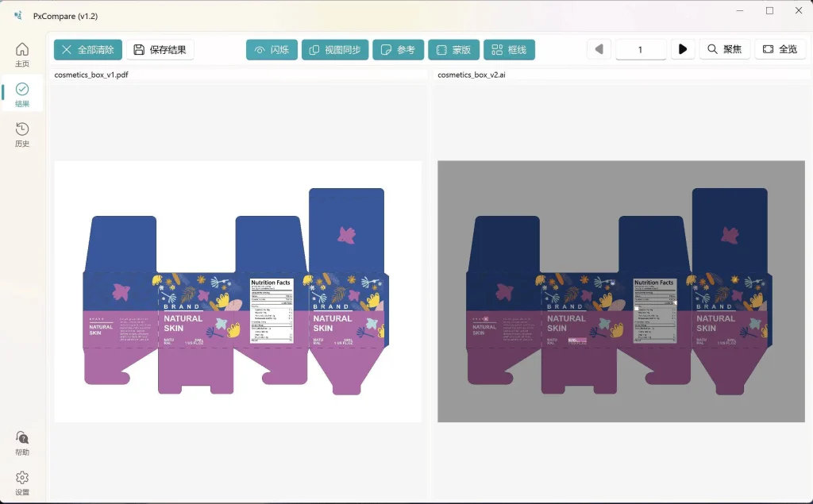Screen dimensions: 813x504
Task: Toggle 视图同步 view synchronization
Action: pos(334,50)
